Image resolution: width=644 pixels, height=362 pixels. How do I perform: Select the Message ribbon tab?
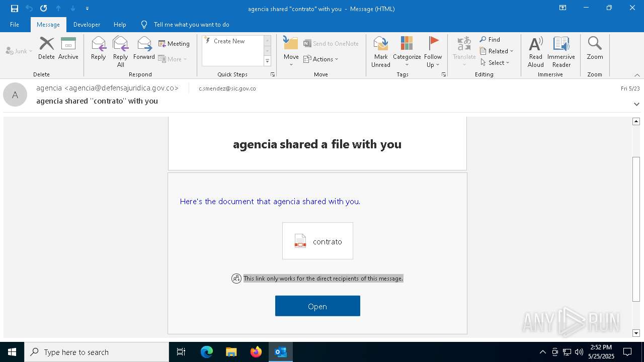click(48, 25)
